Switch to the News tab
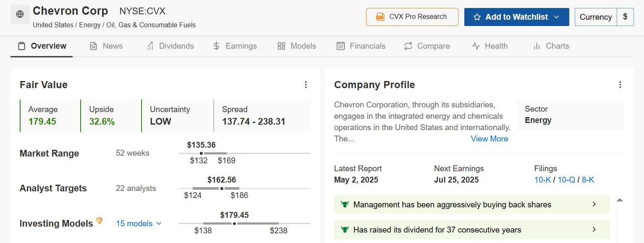The width and height of the screenshot is (644, 243). [106, 46]
